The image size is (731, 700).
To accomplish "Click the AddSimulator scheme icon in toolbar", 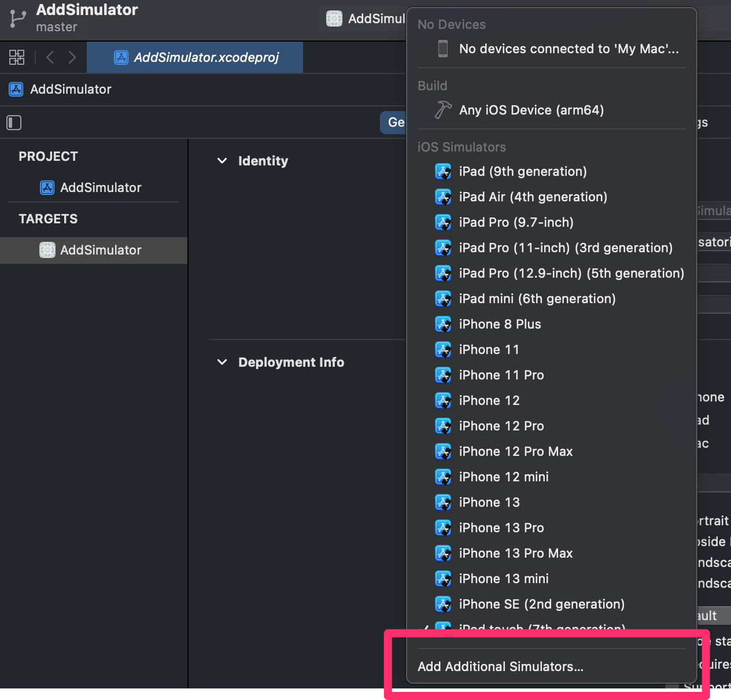I will pyautogui.click(x=334, y=19).
